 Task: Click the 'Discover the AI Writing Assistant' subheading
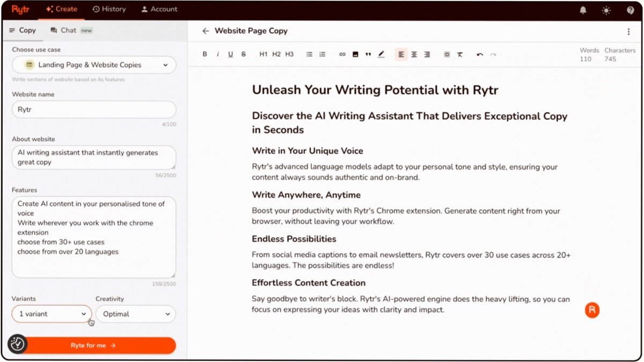[x=409, y=123]
